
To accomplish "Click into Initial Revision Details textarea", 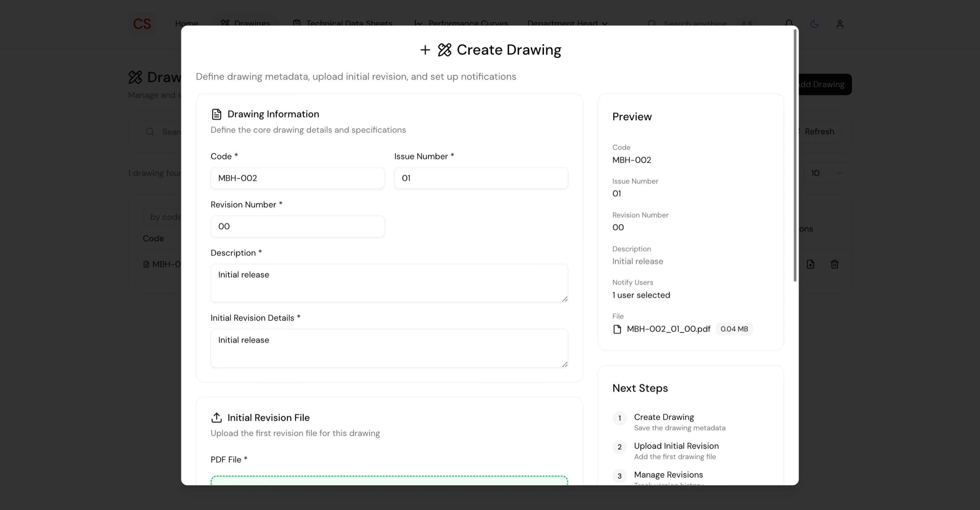I will 389,349.
